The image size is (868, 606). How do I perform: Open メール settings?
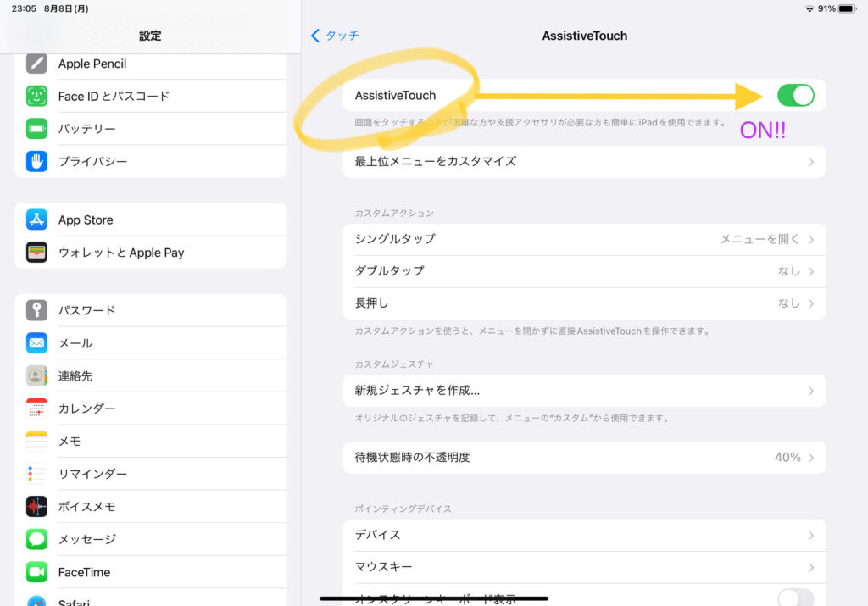tap(151, 343)
